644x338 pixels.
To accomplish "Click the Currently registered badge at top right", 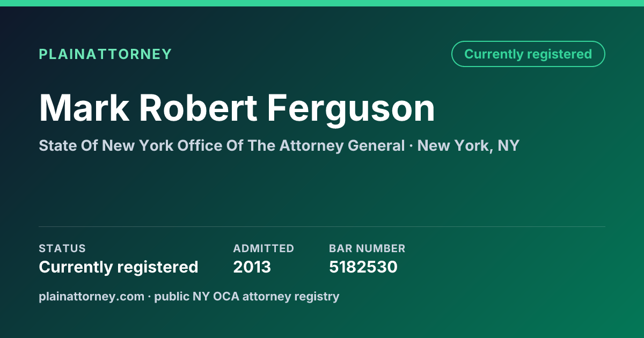I will (528, 54).
